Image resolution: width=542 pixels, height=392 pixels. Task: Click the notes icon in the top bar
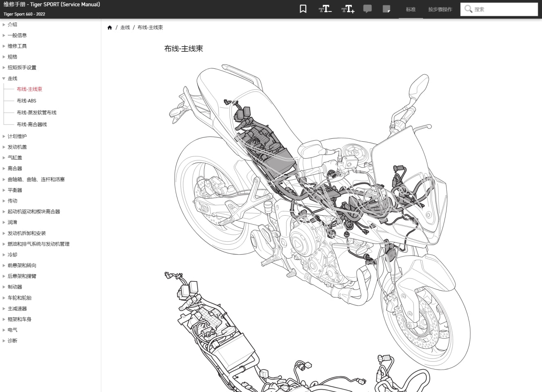[387, 9]
